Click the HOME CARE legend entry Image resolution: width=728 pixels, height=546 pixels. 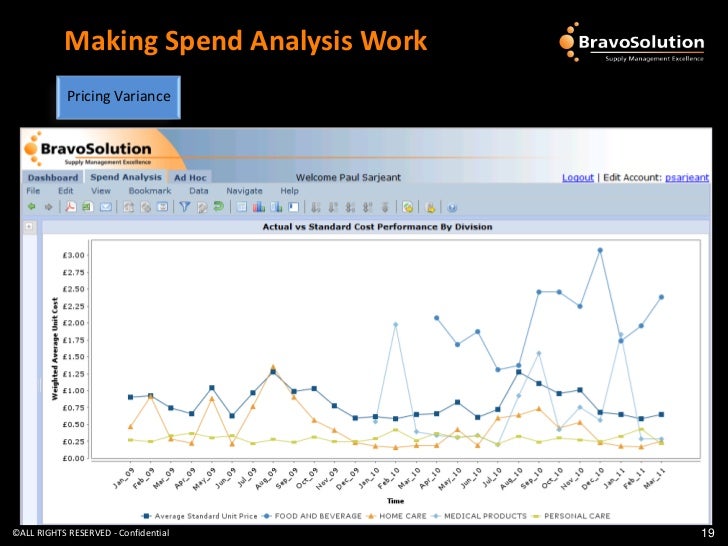point(397,516)
